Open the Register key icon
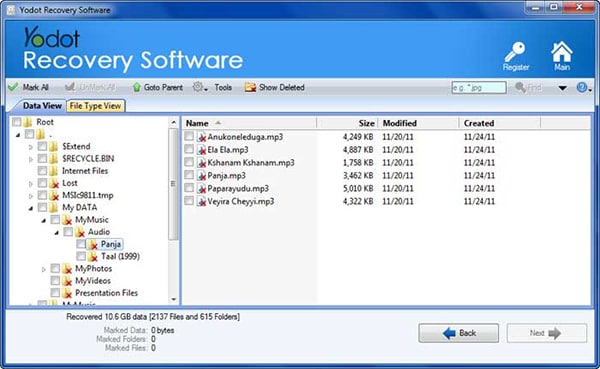The height and width of the screenshot is (369, 600). pyautogui.click(x=515, y=52)
